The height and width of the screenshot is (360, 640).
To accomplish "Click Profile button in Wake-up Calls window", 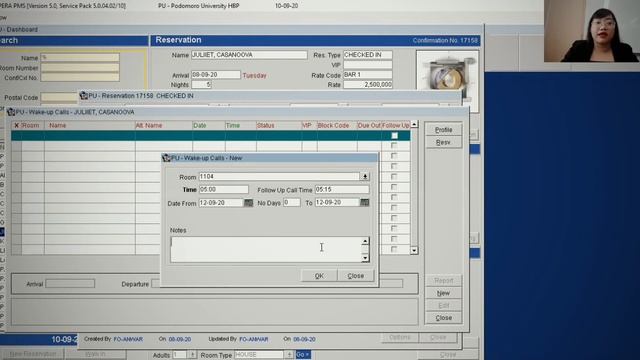I will click(x=443, y=130).
